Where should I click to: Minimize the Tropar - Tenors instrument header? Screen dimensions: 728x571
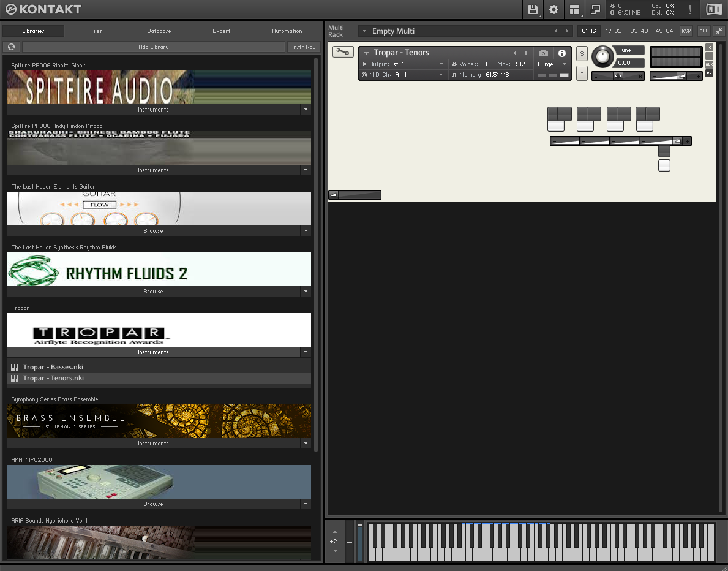coord(709,56)
